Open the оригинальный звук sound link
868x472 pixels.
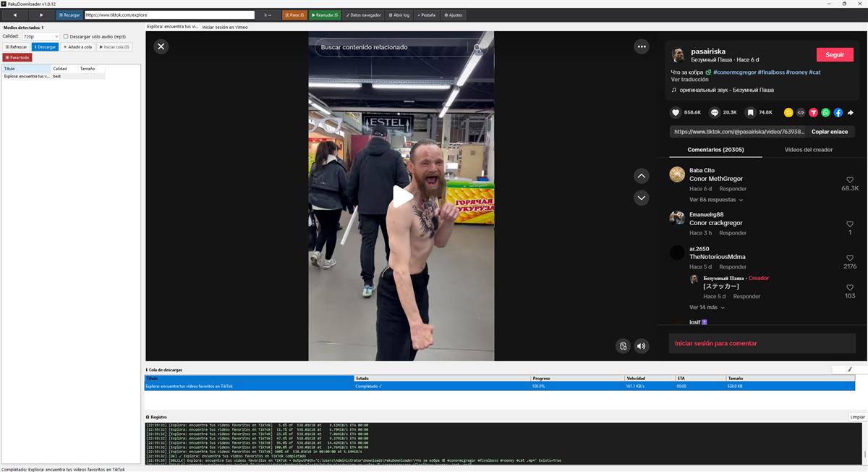pyautogui.click(x=726, y=90)
